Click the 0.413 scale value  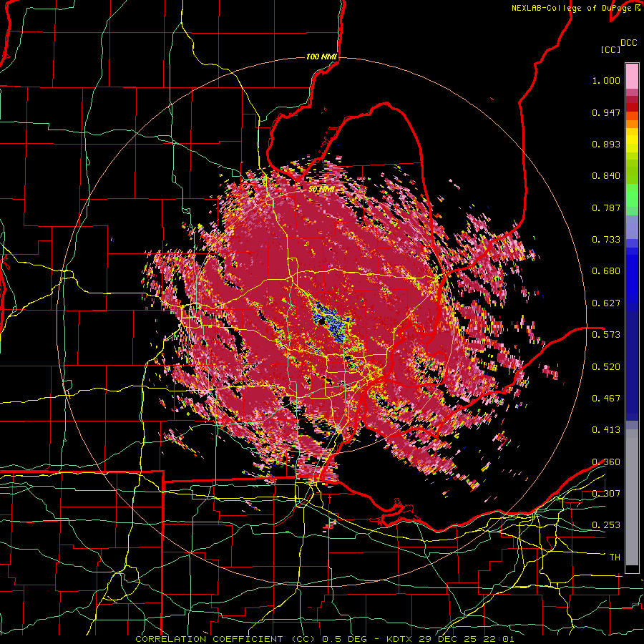pos(606,429)
